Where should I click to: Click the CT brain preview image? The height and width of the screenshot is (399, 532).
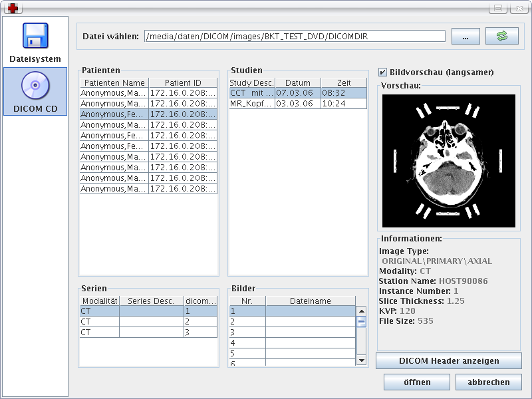click(449, 160)
